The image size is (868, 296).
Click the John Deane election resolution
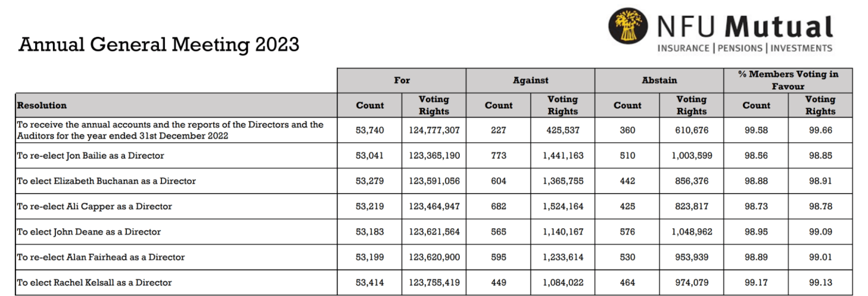click(89, 232)
